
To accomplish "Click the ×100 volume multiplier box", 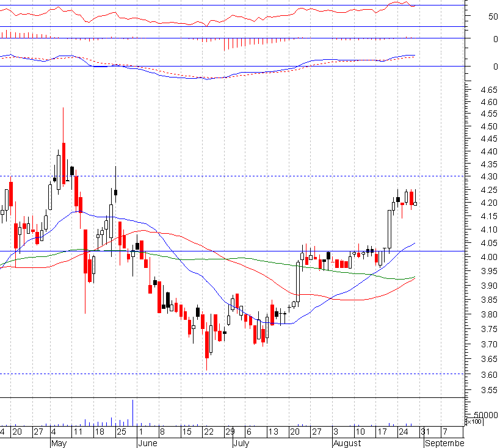I will point(474,422).
